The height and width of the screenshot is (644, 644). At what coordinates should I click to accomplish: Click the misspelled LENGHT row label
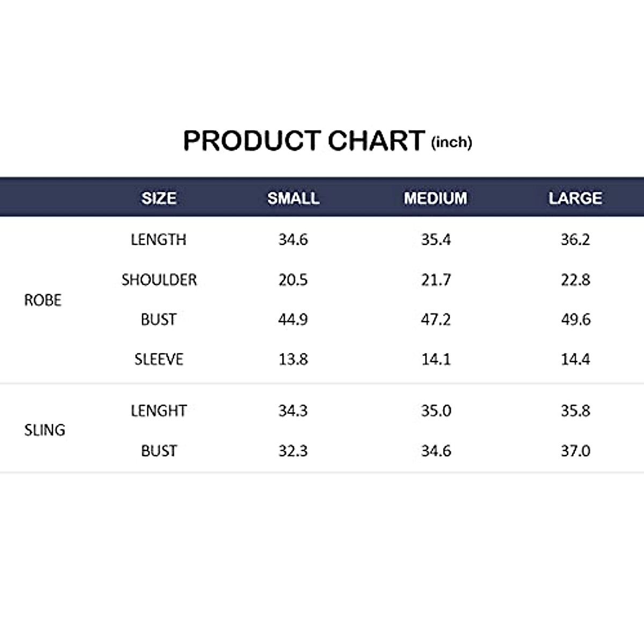pos(159,411)
